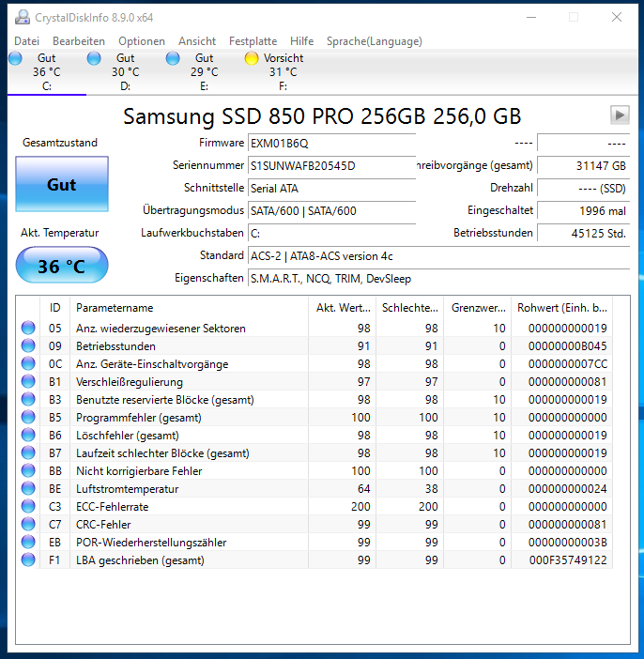
Task: Open the Bearbeiten menu
Action: point(79,41)
